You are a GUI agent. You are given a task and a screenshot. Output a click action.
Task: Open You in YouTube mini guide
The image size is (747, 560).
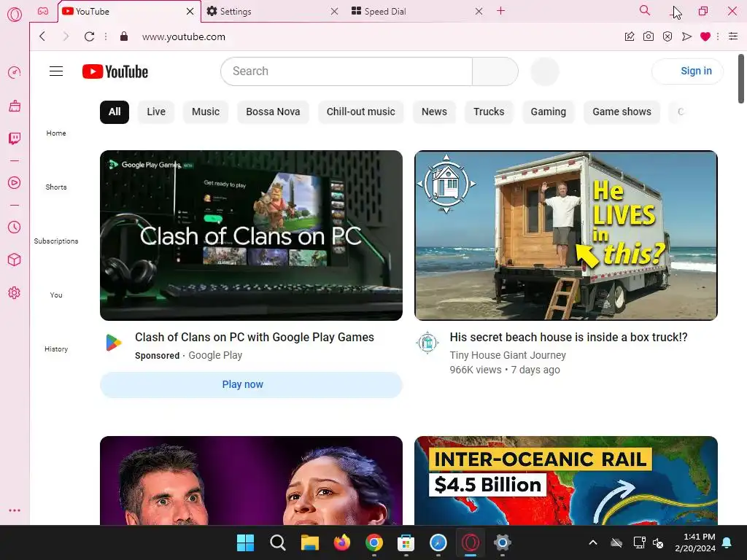click(x=56, y=295)
